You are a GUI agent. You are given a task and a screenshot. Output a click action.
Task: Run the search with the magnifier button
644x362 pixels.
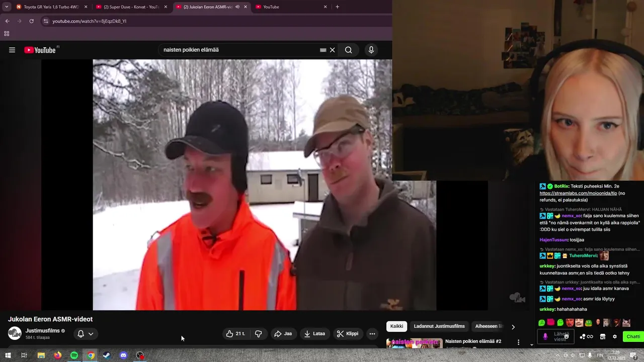point(348,50)
